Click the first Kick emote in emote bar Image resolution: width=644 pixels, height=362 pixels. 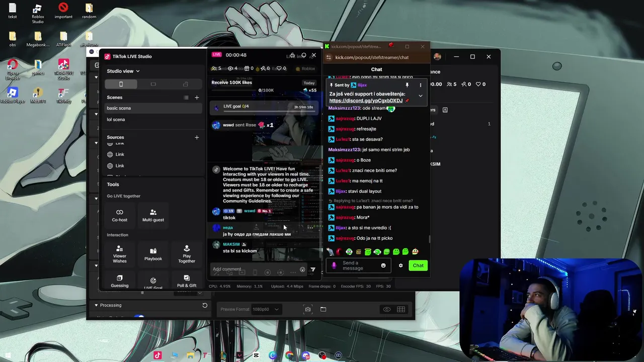coord(330,252)
